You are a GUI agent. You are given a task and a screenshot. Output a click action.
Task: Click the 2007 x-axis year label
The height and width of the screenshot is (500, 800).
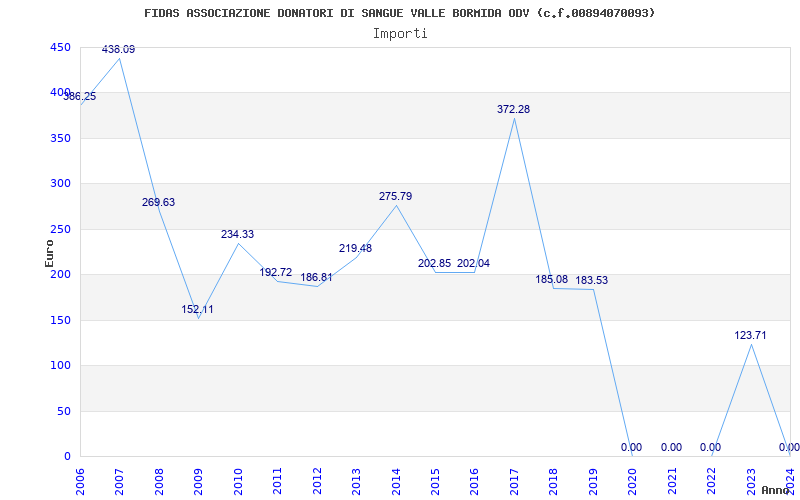coord(119,481)
